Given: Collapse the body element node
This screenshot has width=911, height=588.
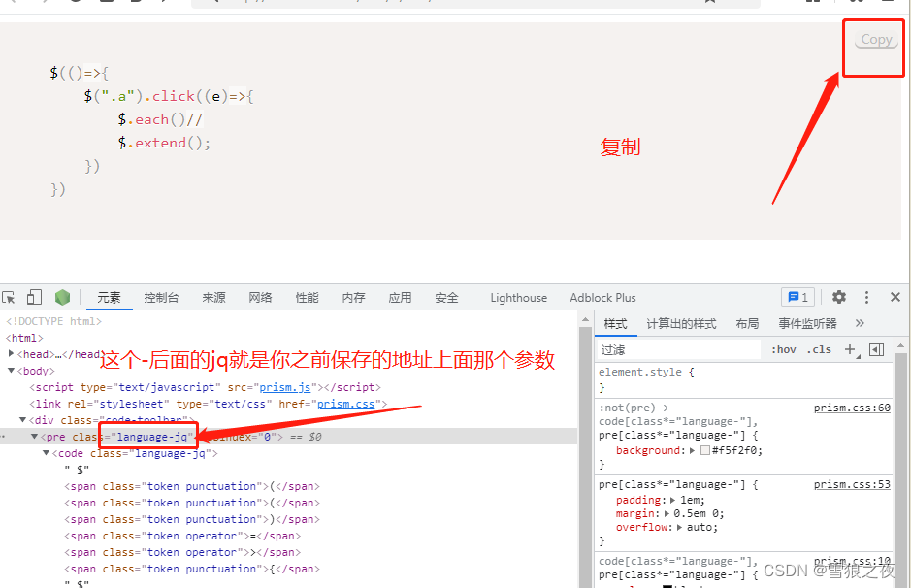Looking at the screenshot, I should (x=11, y=370).
